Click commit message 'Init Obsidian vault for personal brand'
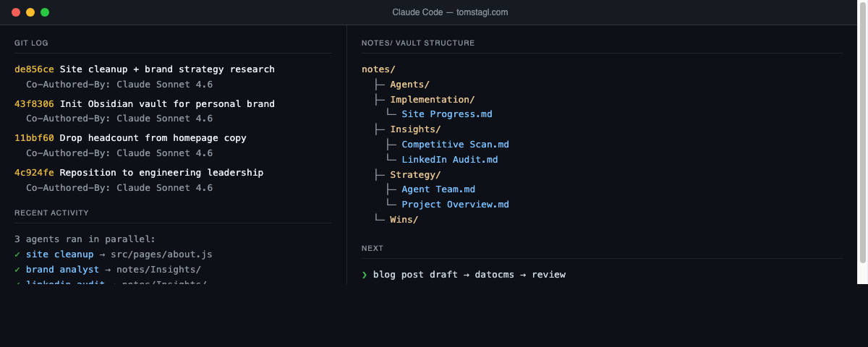Viewport: 868px width, 347px height. (167, 104)
